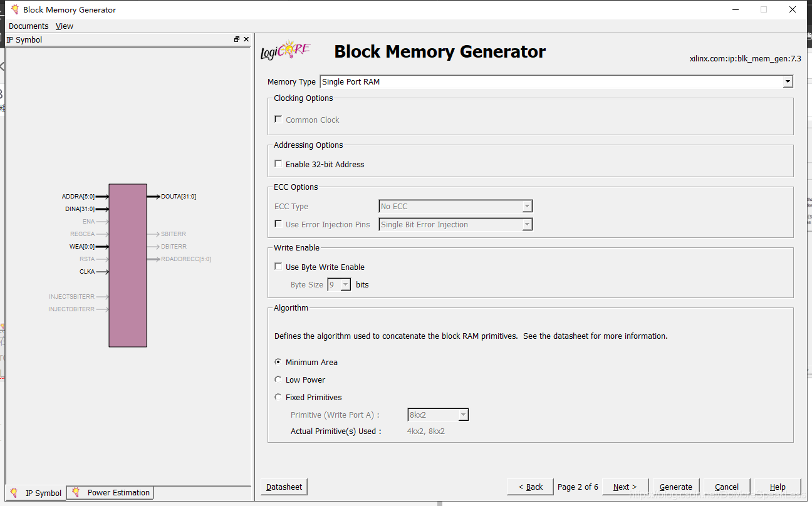
Task: Go to the next page
Action: [x=625, y=487]
